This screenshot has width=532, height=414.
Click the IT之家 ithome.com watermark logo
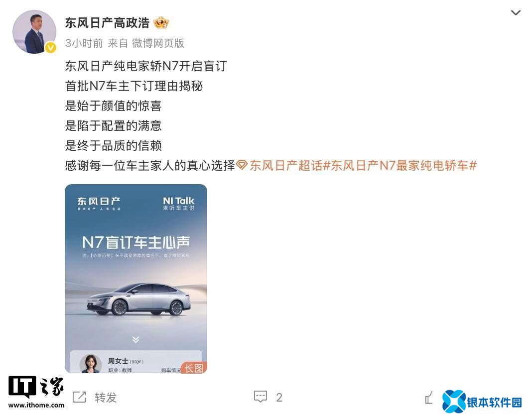click(36, 392)
